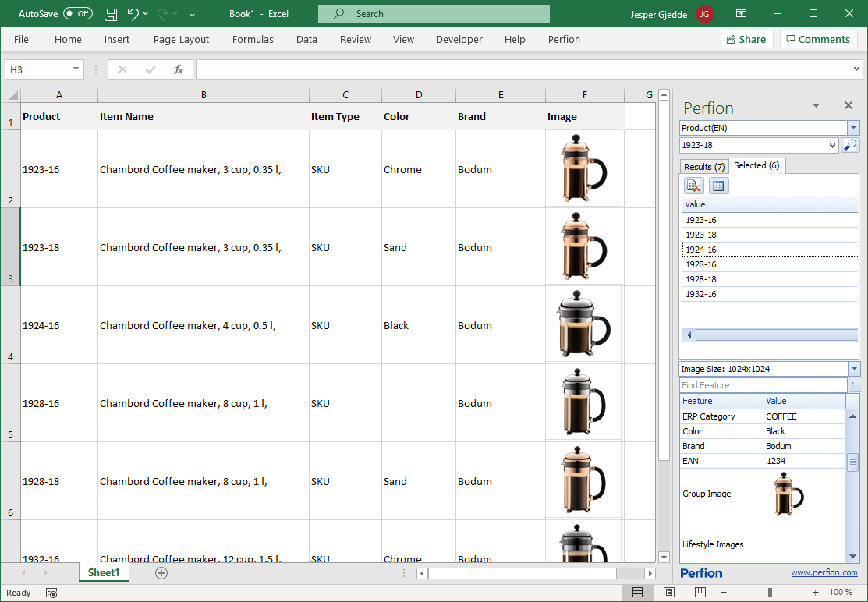This screenshot has width=868, height=602.
Task: Click the Perfion search magnifier icon
Action: (x=850, y=145)
